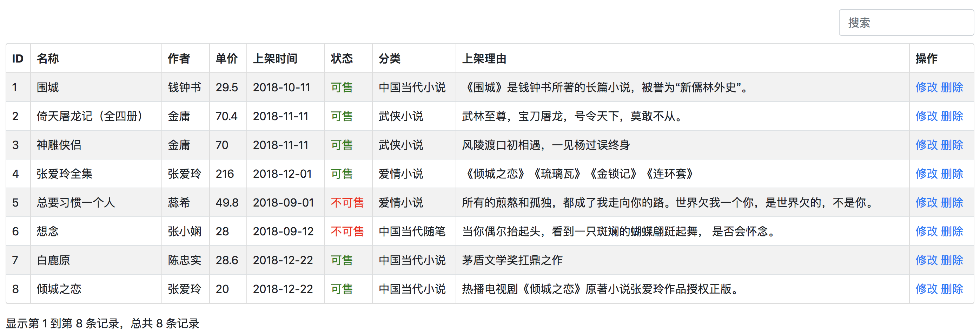Select 修改 in the 倾城之恋 row
This screenshot has height=333, width=980.
point(926,289)
